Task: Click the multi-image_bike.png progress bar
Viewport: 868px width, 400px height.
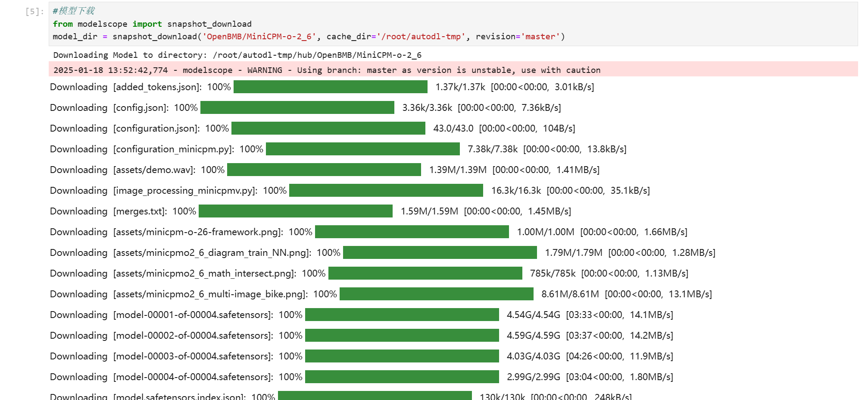Action: (436, 294)
